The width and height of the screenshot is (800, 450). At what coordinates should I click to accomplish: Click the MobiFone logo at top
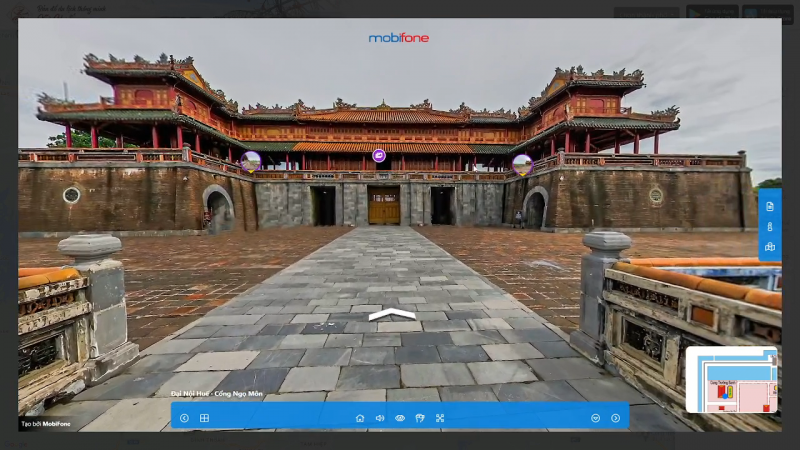(399, 38)
